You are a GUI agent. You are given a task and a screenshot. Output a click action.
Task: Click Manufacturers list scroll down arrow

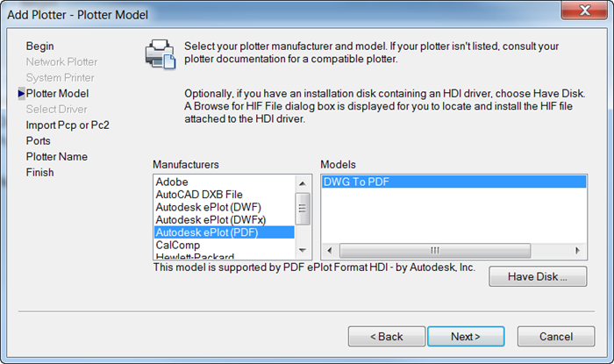303,250
